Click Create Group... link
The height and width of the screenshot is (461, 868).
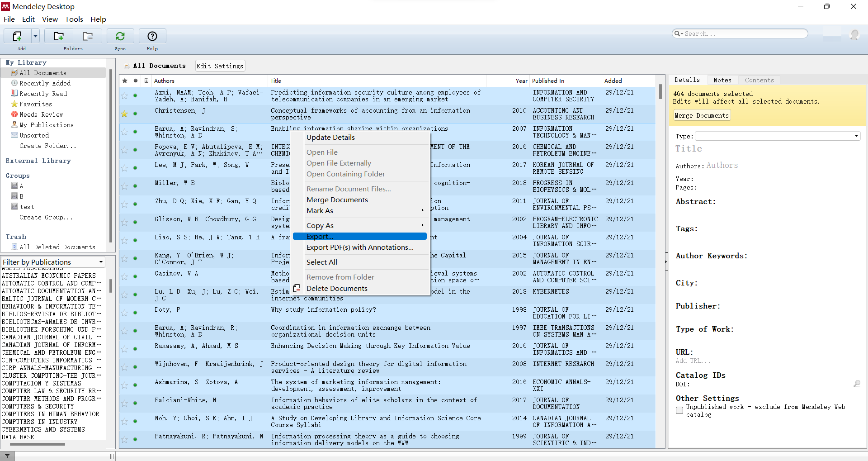46,217
